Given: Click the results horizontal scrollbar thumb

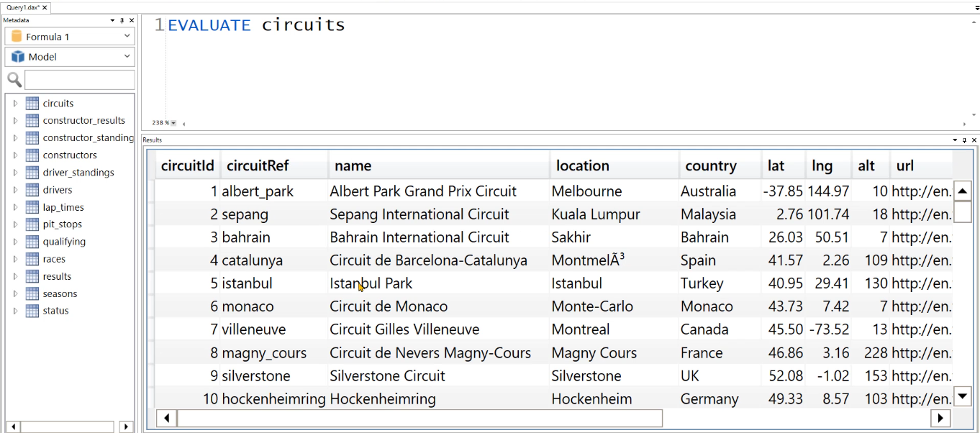Looking at the screenshot, I should (420, 418).
